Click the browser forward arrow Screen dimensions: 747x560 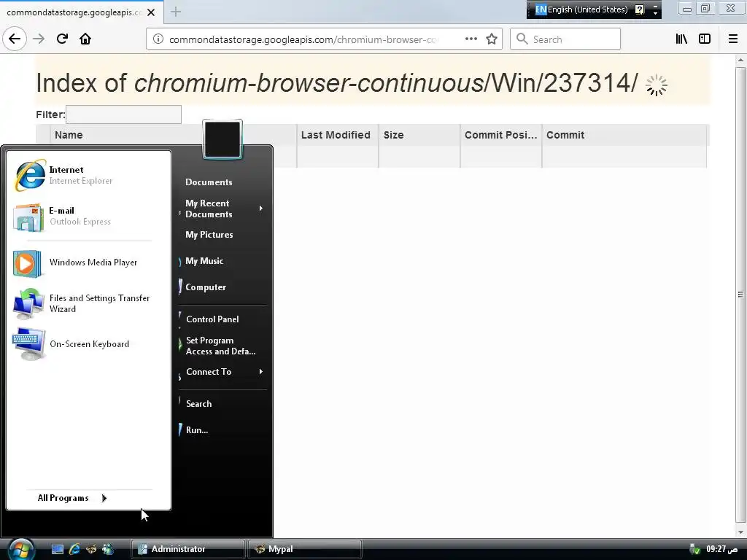39,39
